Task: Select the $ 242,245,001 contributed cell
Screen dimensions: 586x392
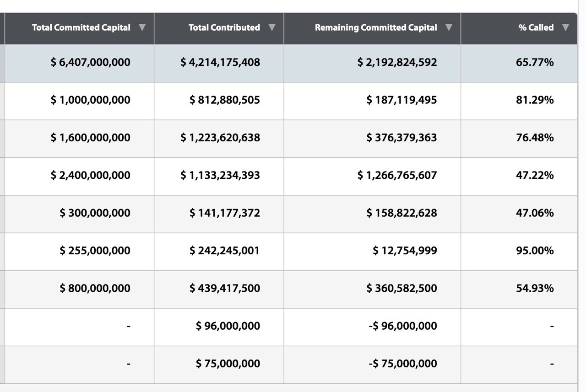Action: tap(225, 251)
